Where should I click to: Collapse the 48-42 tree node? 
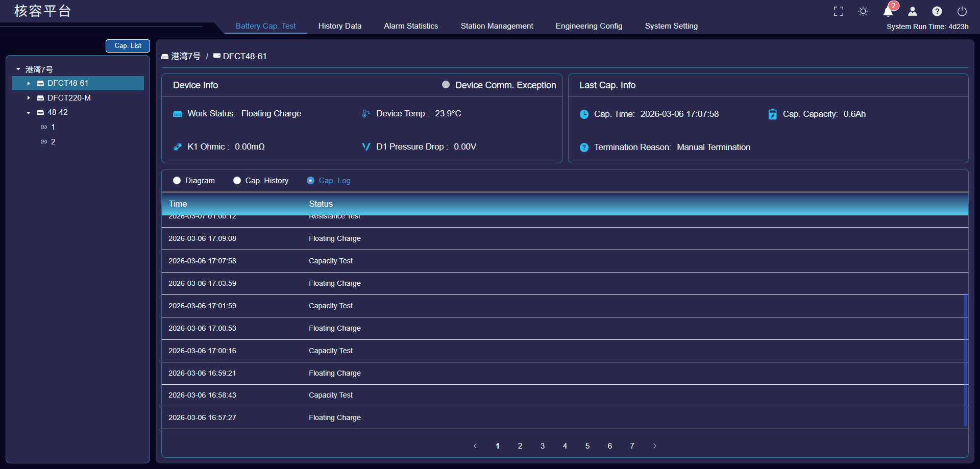pos(29,112)
